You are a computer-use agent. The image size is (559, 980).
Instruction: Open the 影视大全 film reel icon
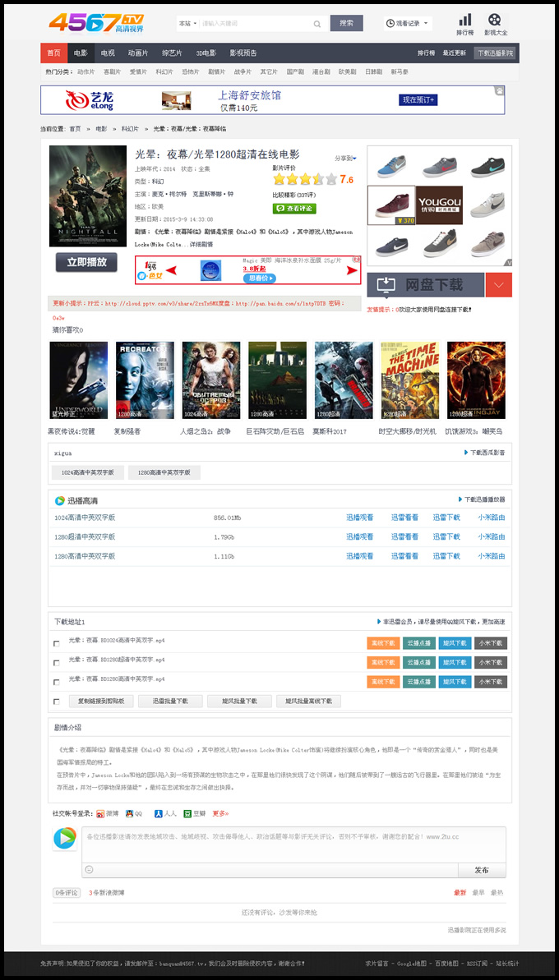tap(495, 20)
